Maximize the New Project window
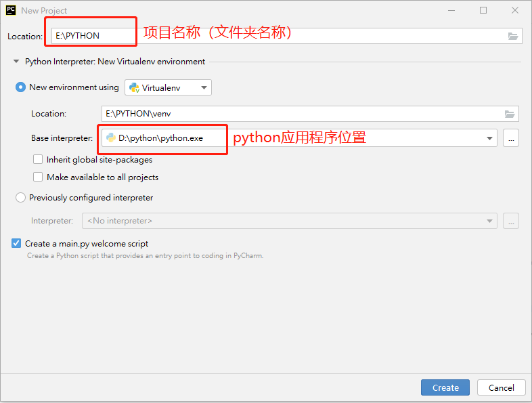This screenshot has height=403, width=532. point(483,11)
